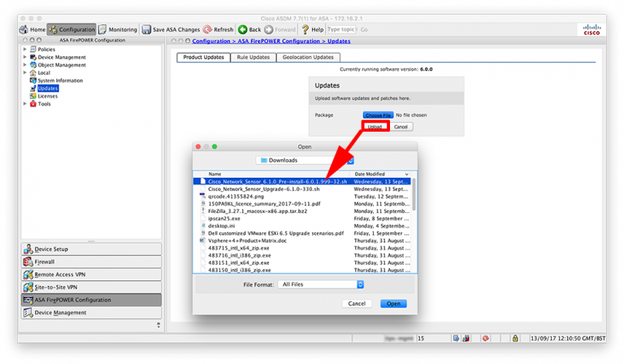The height and width of the screenshot is (364, 624).
Task: Switch to the Geolocation Updates tab
Action: (308, 58)
